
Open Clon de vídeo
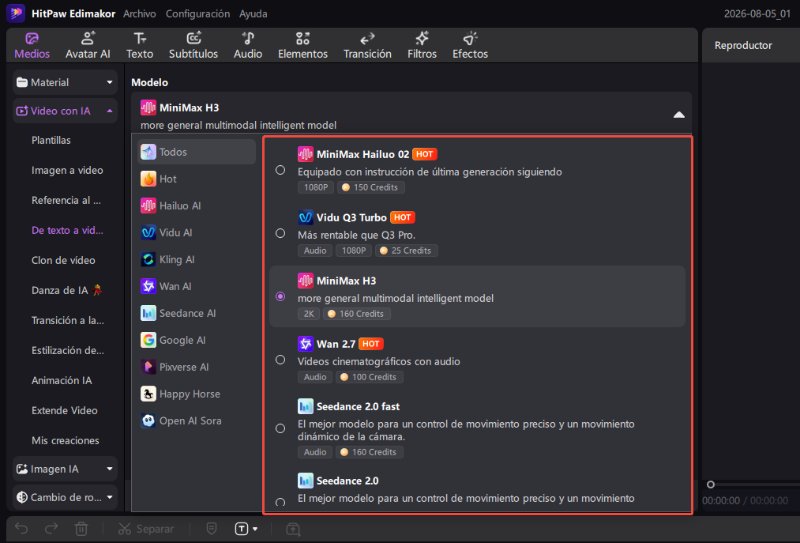pos(63,260)
